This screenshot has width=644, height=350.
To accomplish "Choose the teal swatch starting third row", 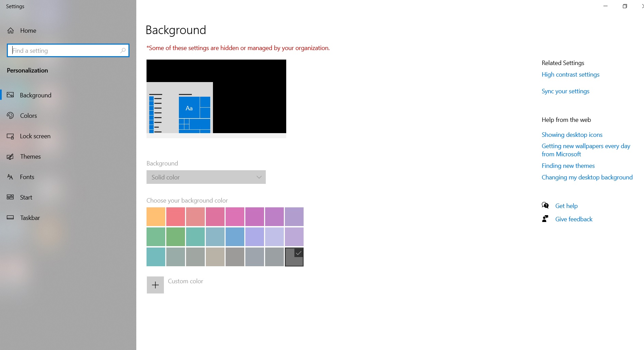I will pyautogui.click(x=156, y=257).
